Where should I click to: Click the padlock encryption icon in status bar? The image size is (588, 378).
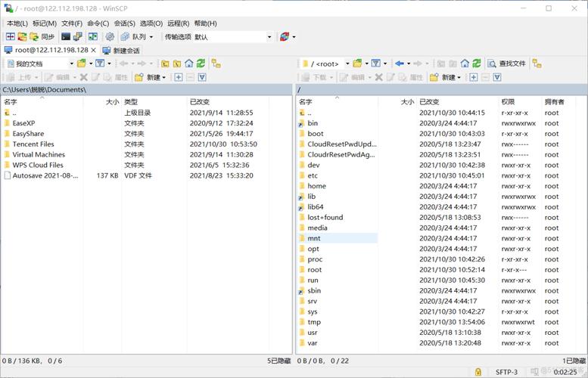478,372
